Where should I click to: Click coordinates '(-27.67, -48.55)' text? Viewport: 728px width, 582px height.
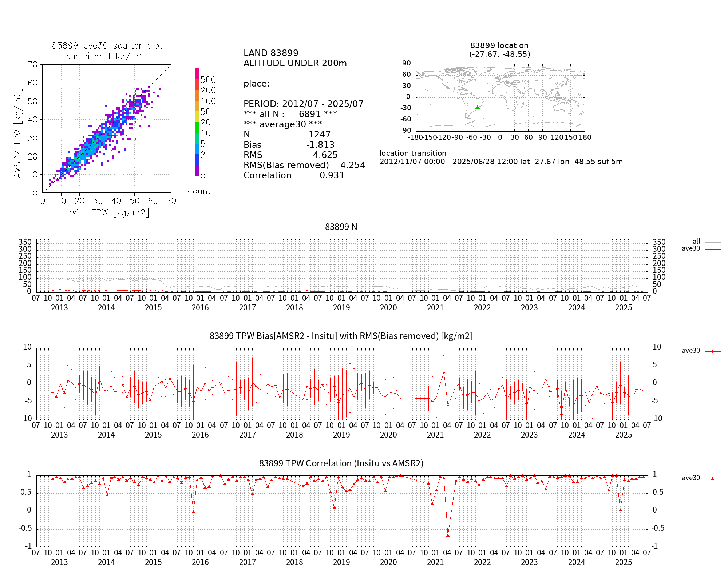tap(499, 54)
